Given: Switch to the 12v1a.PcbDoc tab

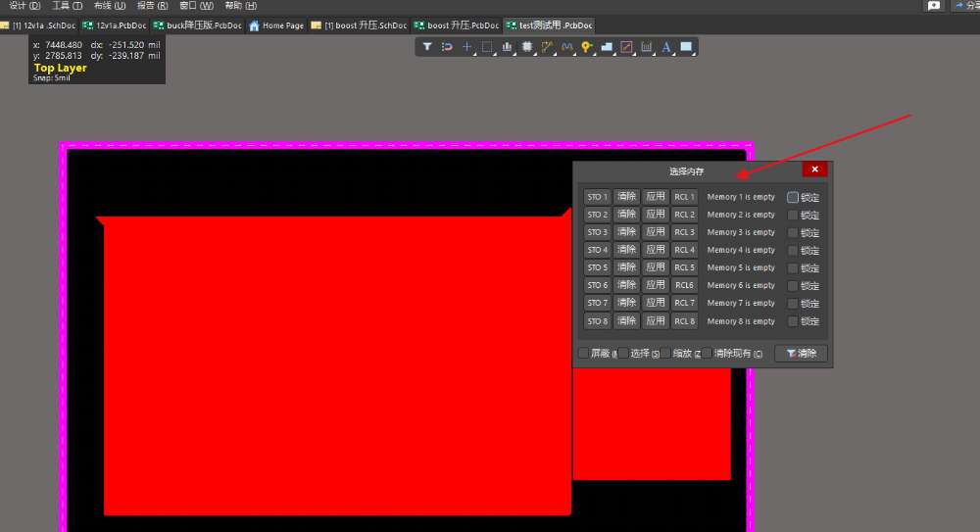Looking at the screenshot, I should tap(115, 25).
